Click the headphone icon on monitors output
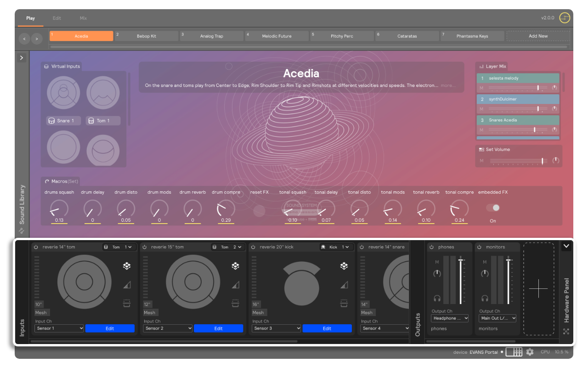Screen dimensions: 588x368 tap(485, 298)
